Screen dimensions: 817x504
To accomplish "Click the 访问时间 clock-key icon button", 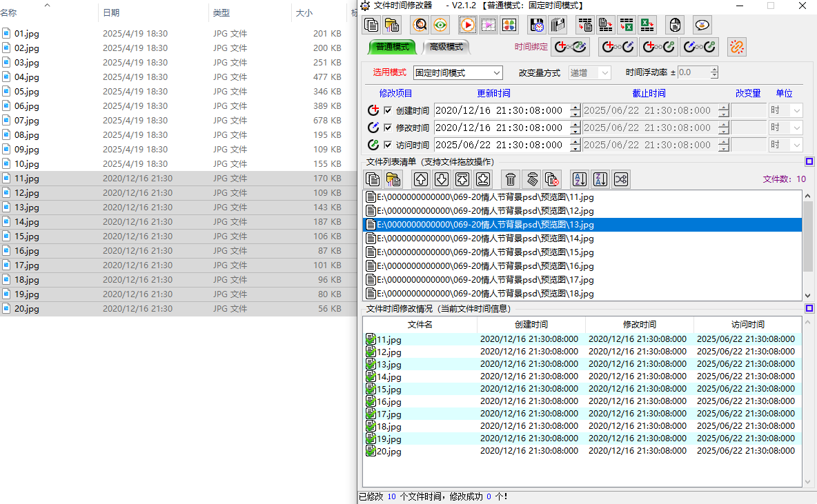I will click(x=373, y=145).
